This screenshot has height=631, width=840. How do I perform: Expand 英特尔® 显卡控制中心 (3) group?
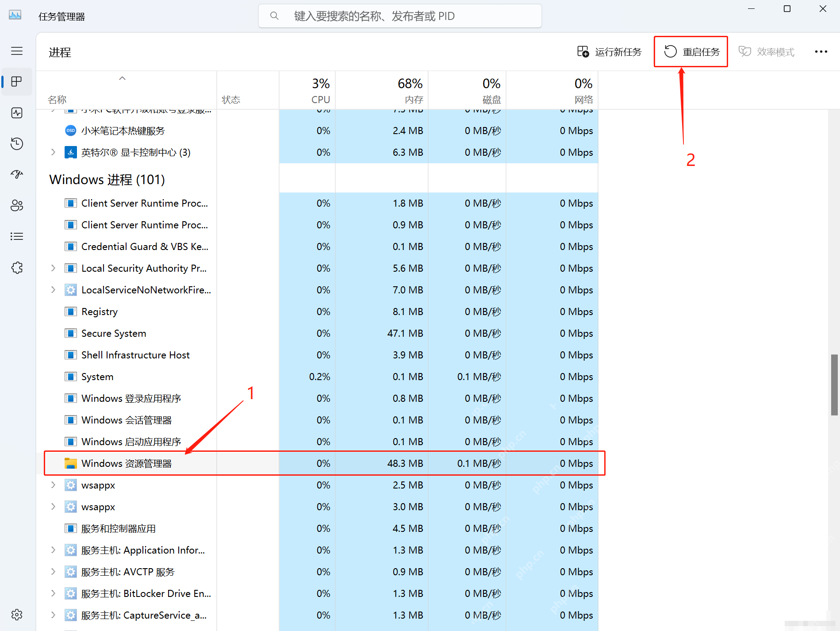pyautogui.click(x=53, y=152)
